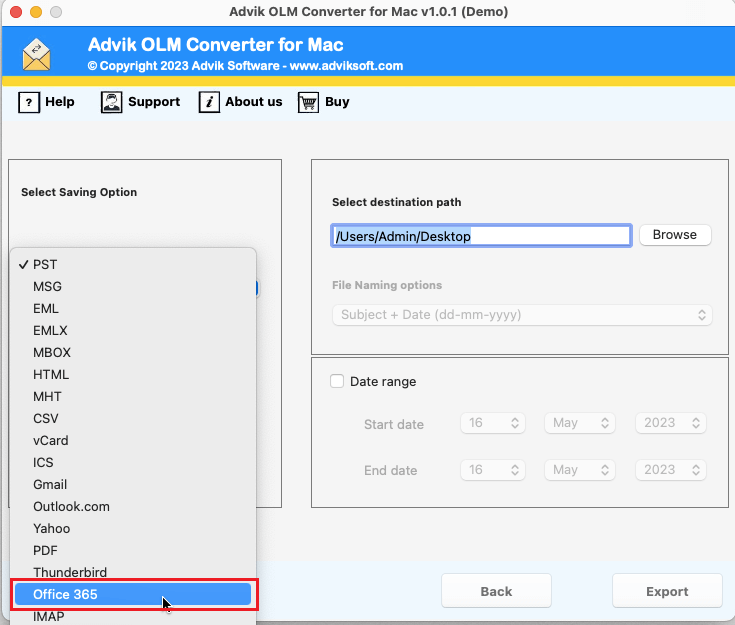Select Gmail as the destination

[x=133, y=484]
